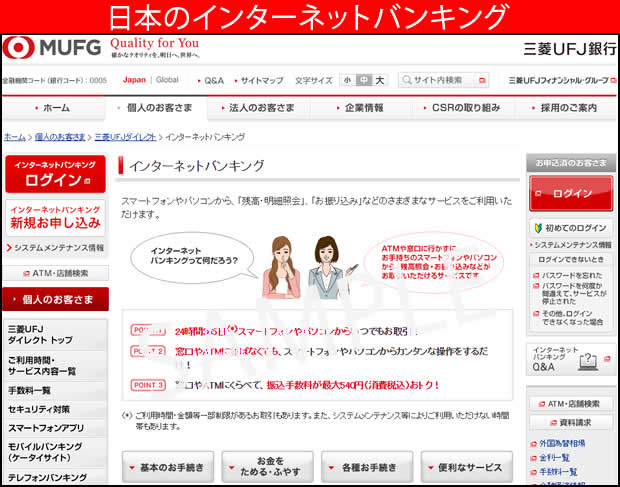Open 個人のお客さま tab in top navigation

[x=156, y=108]
